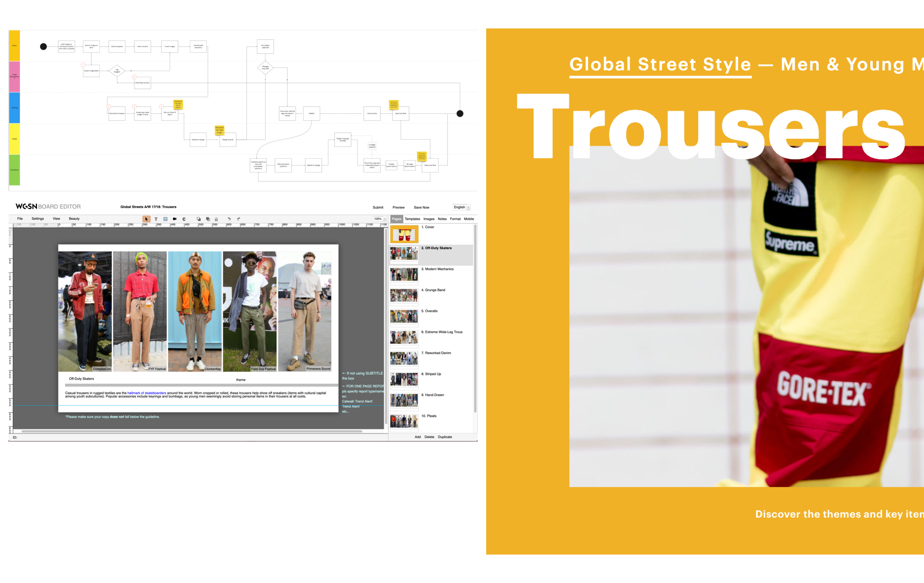This screenshot has width=924, height=583.
Task: Select the Text tool
Action: (156, 219)
